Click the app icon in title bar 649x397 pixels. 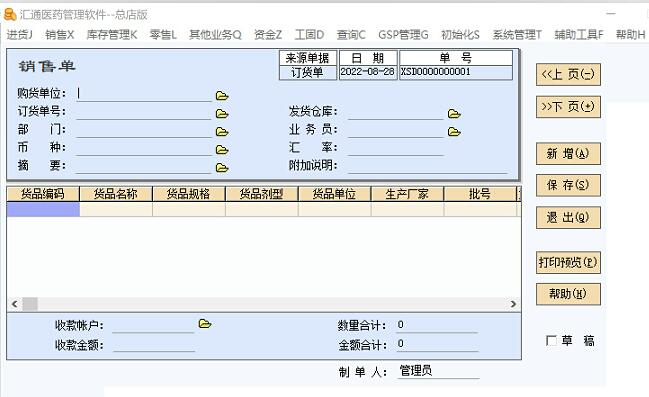point(10,14)
